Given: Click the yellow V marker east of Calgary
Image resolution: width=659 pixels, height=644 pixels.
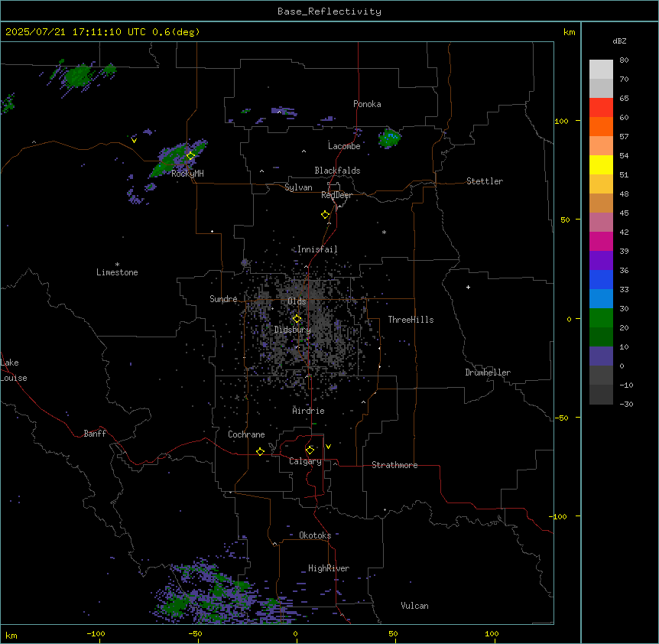Looking at the screenshot, I should click(328, 447).
